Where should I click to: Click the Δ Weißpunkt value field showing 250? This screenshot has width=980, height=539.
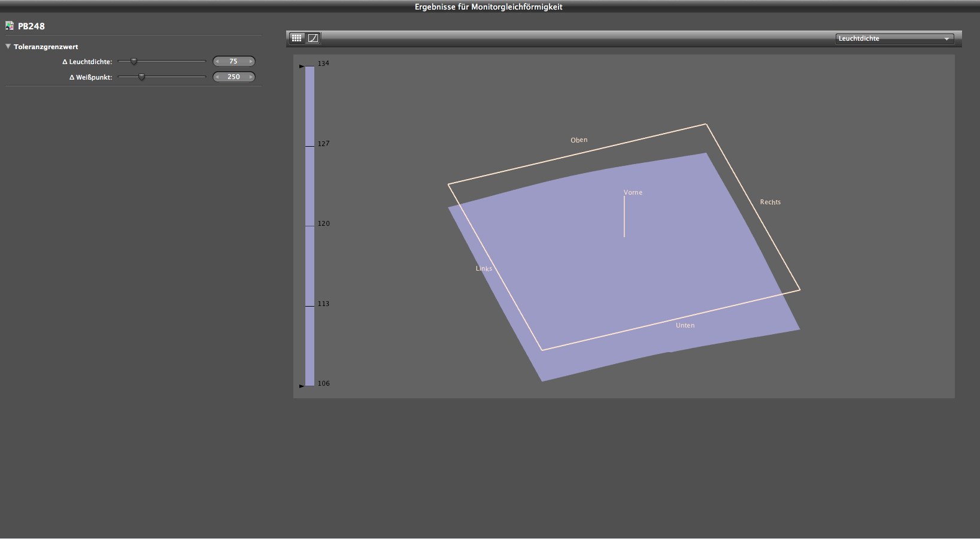(x=233, y=77)
